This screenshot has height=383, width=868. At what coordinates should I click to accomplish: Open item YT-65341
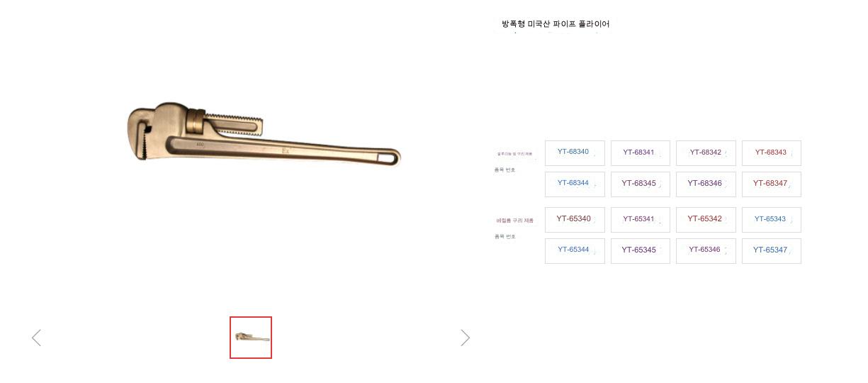pyautogui.click(x=640, y=219)
